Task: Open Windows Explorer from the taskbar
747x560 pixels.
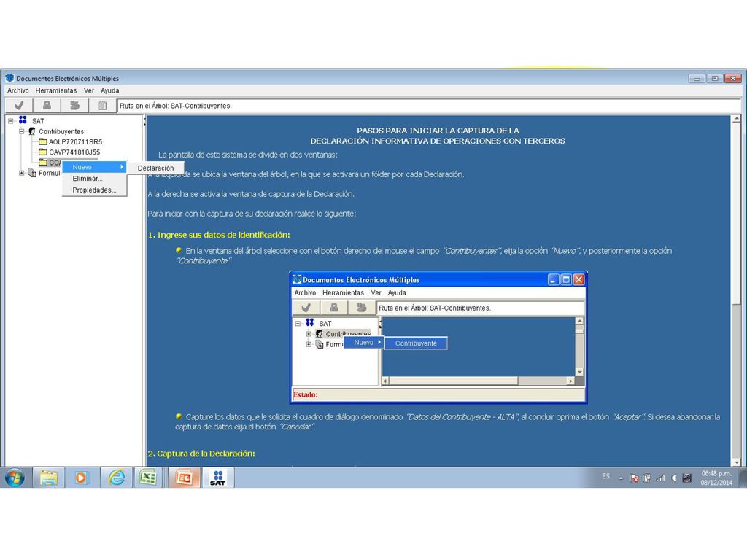Action: tap(48, 477)
